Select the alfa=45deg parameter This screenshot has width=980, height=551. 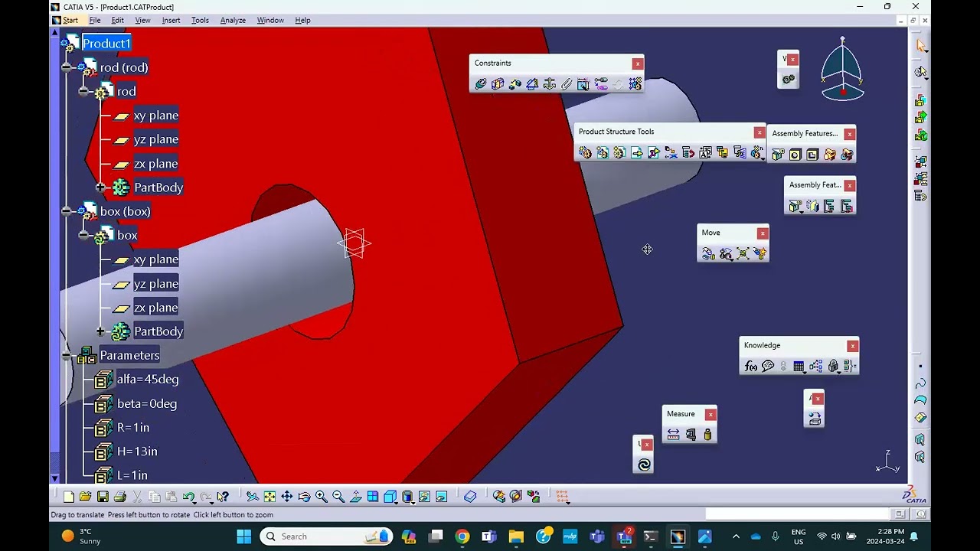point(148,380)
